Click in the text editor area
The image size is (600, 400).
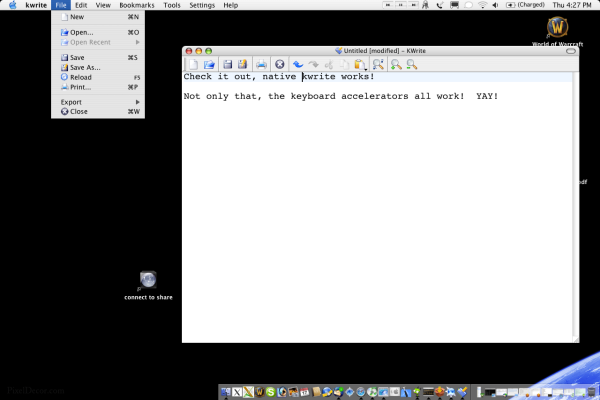380,220
